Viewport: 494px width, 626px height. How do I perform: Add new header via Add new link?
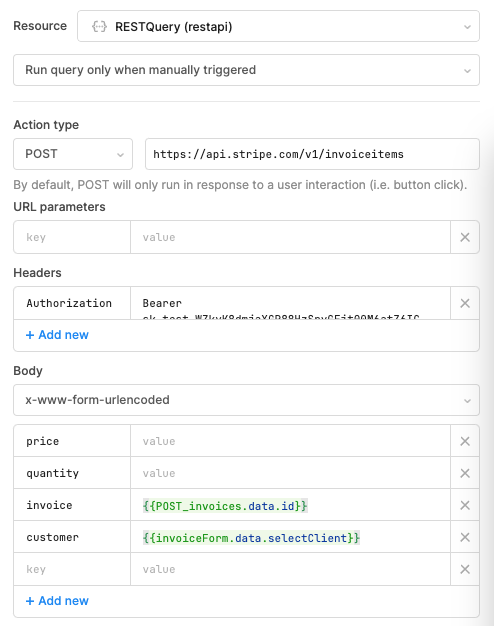[57, 335]
